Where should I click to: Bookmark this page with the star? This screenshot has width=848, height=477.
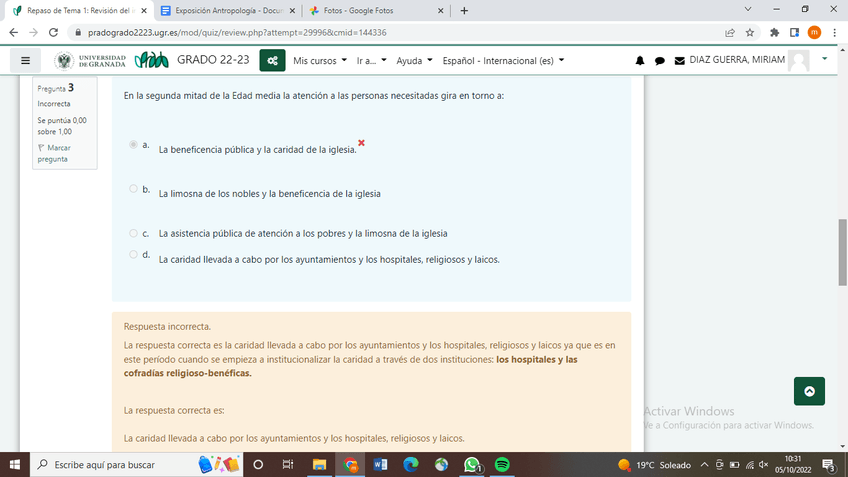pos(750,32)
